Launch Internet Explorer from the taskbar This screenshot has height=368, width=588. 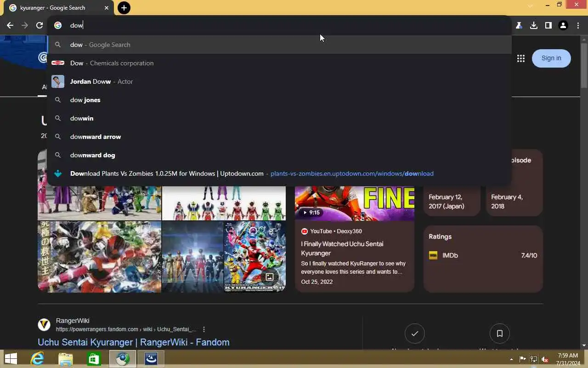click(x=37, y=359)
